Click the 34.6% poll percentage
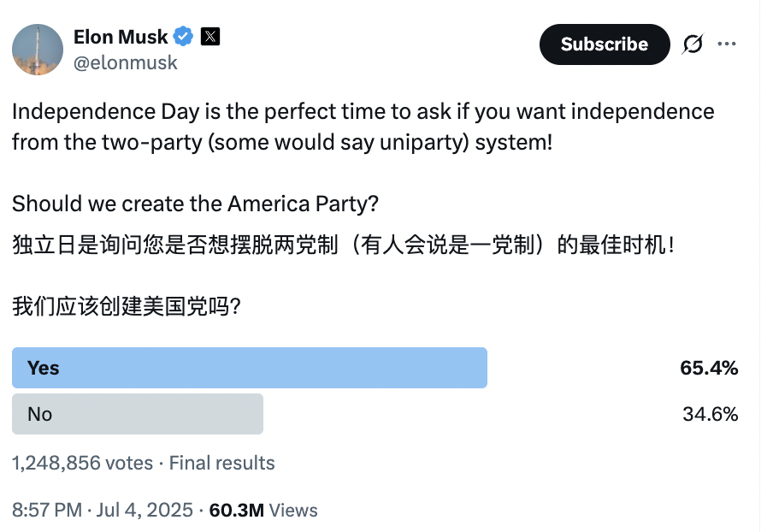The height and width of the screenshot is (532, 773). (x=710, y=414)
